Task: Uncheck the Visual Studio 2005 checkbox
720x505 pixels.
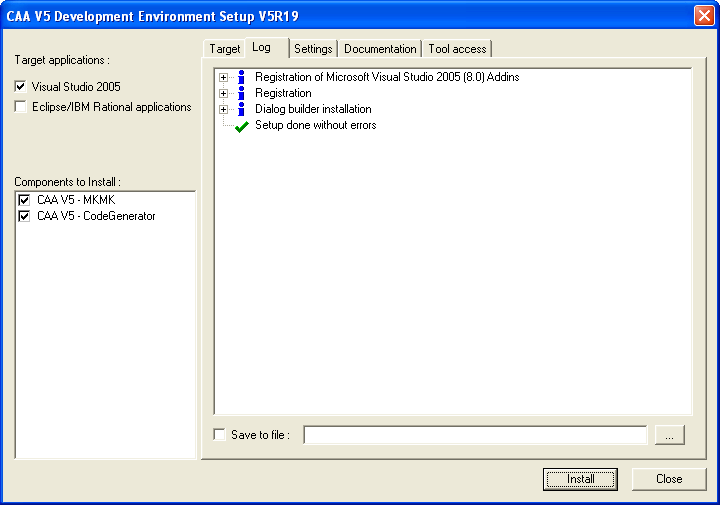Action: tap(21, 86)
